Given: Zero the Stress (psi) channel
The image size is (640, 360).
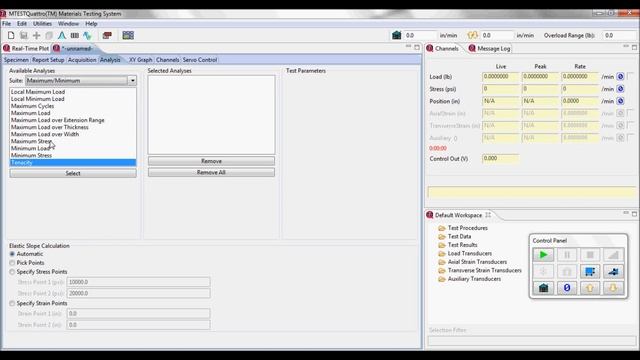Looking at the screenshot, I should (620, 89).
